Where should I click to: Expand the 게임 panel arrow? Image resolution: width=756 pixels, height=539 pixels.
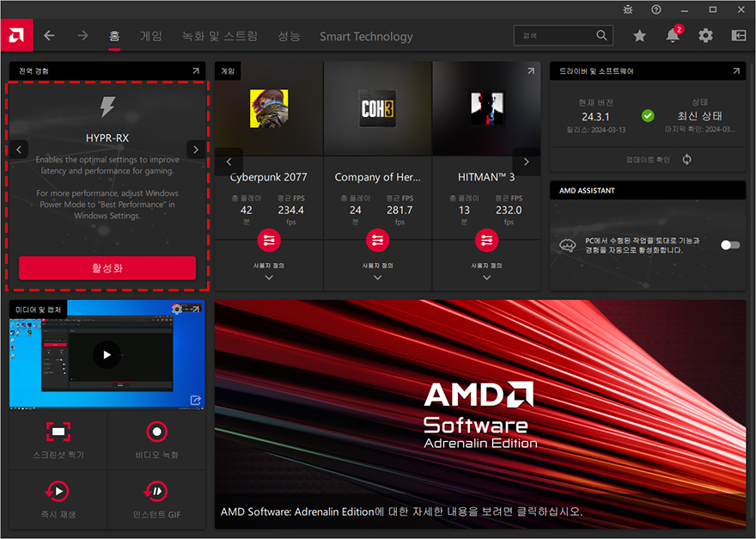(x=531, y=71)
